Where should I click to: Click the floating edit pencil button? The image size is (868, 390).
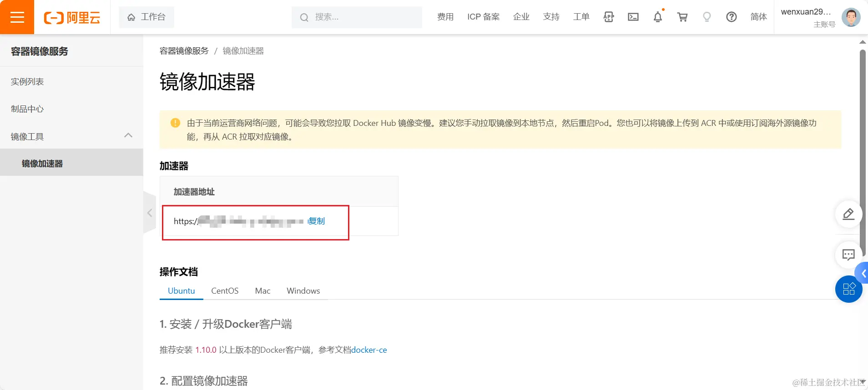(848, 214)
